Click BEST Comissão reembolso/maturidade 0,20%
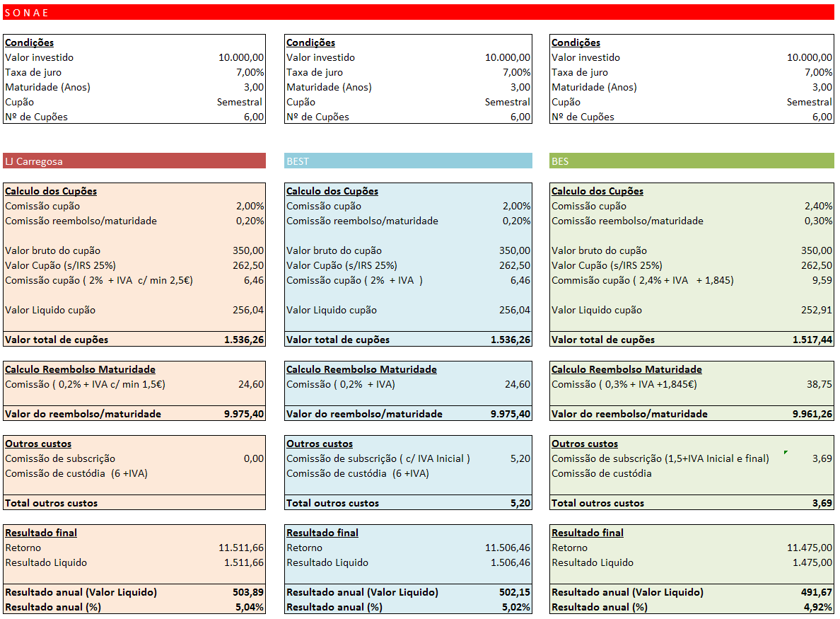 coord(516,221)
